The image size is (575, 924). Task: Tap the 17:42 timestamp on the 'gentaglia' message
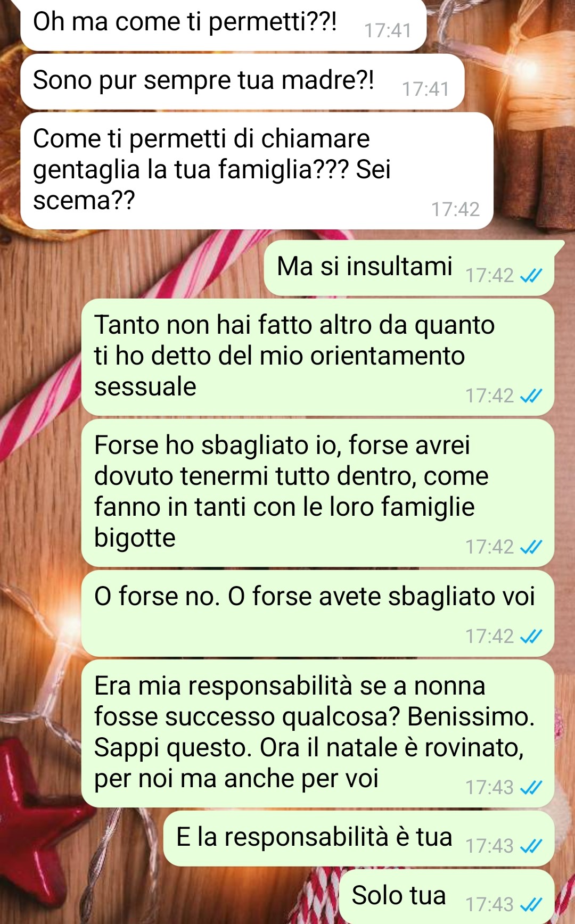455,210
